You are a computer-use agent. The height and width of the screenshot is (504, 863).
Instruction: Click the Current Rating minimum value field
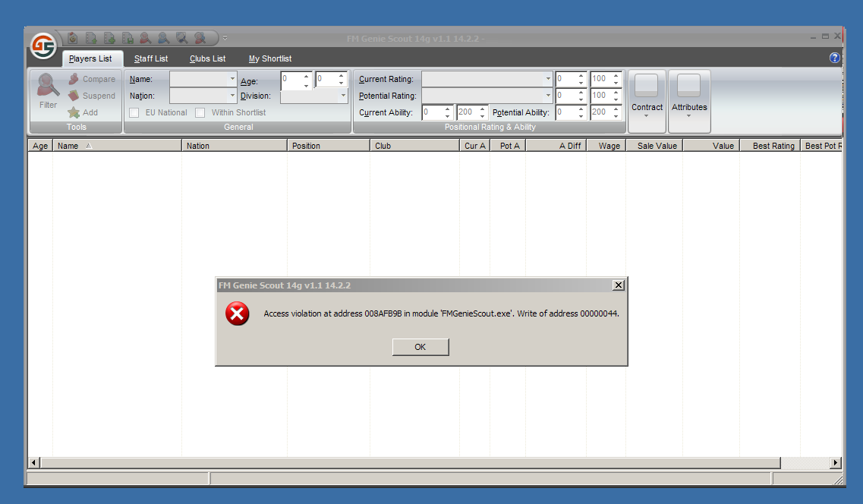[x=571, y=79]
